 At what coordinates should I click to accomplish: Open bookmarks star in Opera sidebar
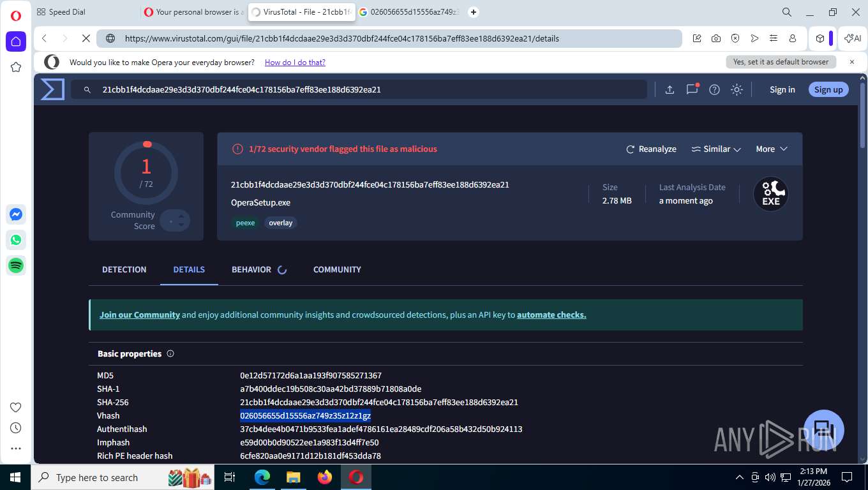pyautogui.click(x=16, y=67)
